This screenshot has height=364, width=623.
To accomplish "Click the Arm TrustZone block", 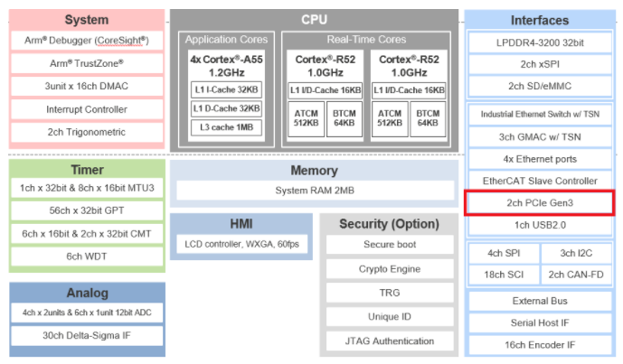I will click(x=85, y=63).
